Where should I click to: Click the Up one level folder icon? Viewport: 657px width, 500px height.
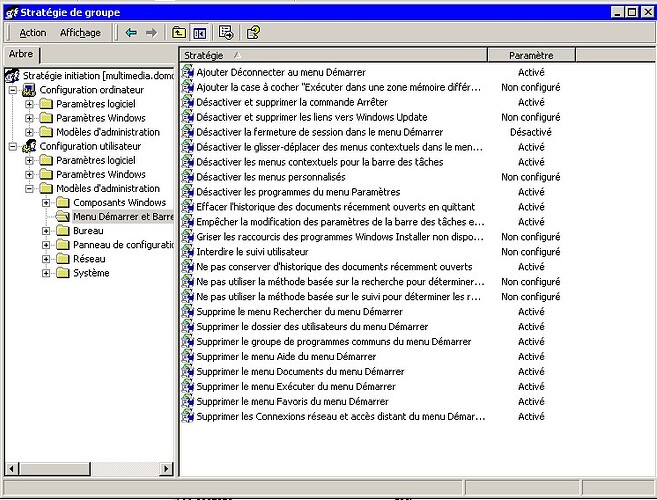[179, 32]
